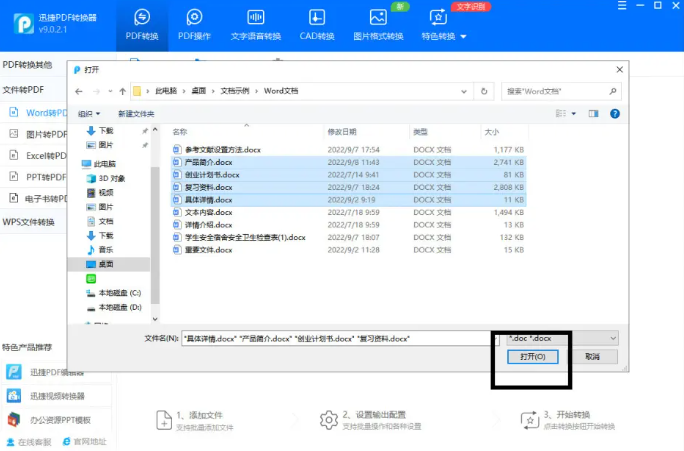Click navigation pane scrollbar down arrow
The height and width of the screenshot is (451, 684).
[155, 319]
